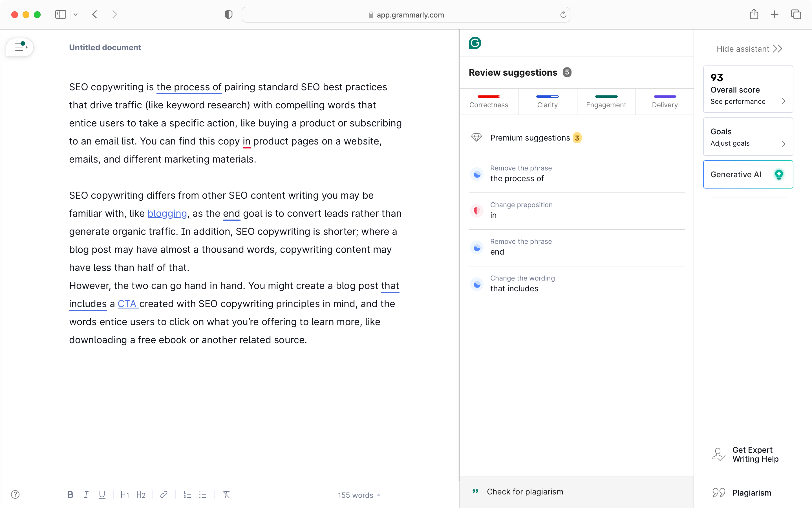Screen dimensions: 812x508
Task: Switch to the Correctness tab
Action: [489, 102]
